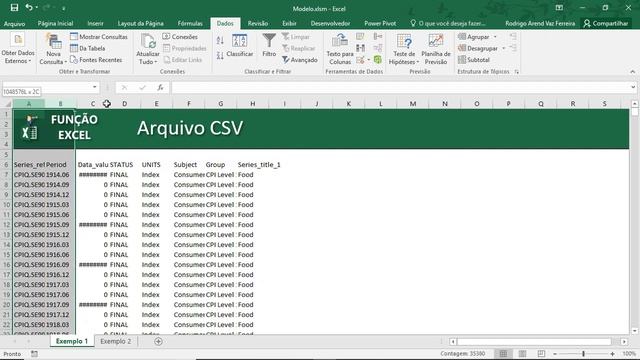This screenshot has height=360, width=640.
Task: Click the 100% zoom level
Action: 629,354
